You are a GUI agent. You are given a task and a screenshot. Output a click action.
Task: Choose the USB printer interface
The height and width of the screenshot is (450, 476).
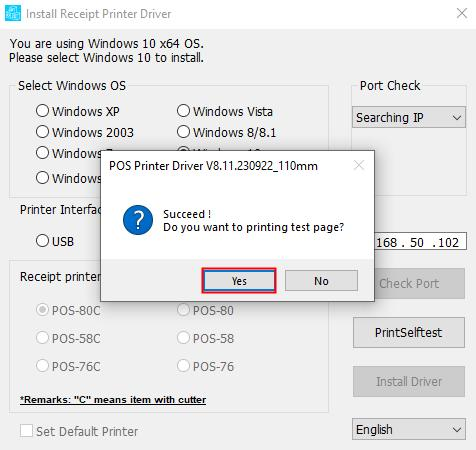pyautogui.click(x=55, y=241)
